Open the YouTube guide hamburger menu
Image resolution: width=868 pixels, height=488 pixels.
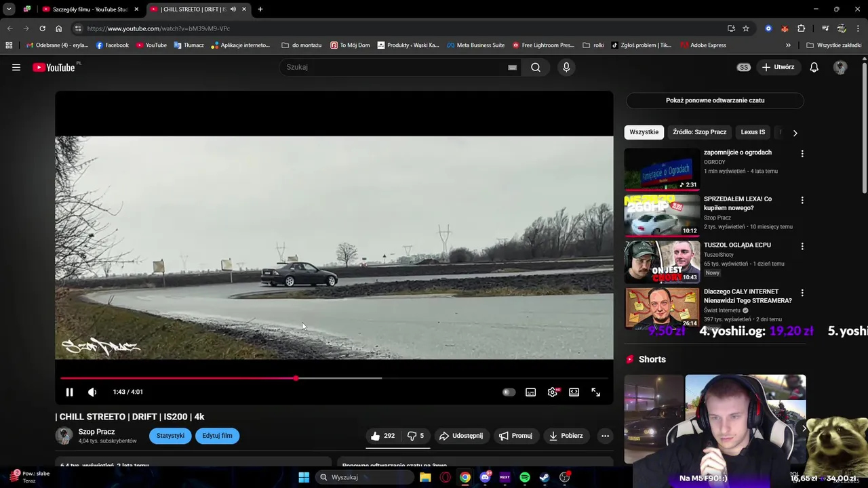(x=16, y=67)
